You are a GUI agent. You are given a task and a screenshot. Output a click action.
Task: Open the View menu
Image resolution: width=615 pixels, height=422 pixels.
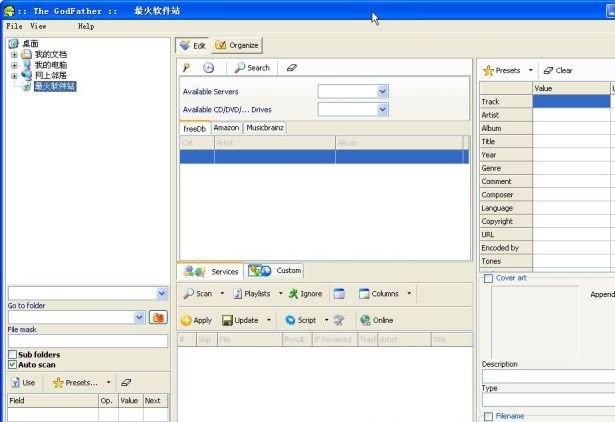pyautogui.click(x=38, y=26)
